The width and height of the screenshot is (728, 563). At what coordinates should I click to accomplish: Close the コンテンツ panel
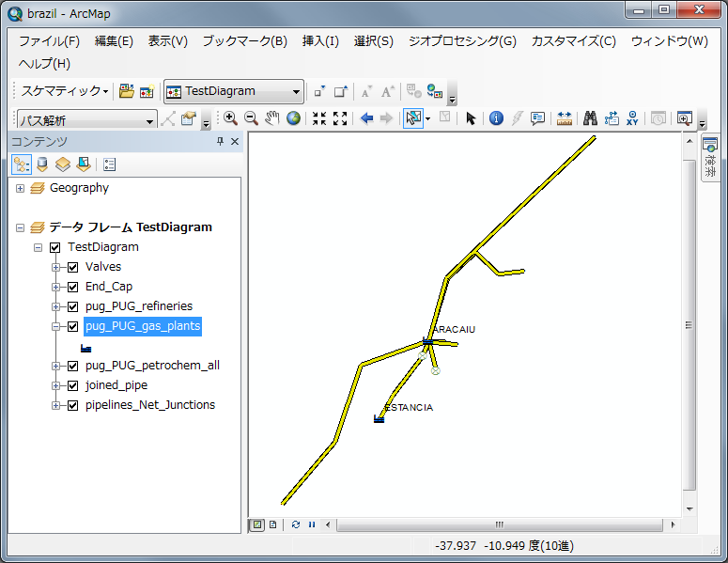(235, 141)
